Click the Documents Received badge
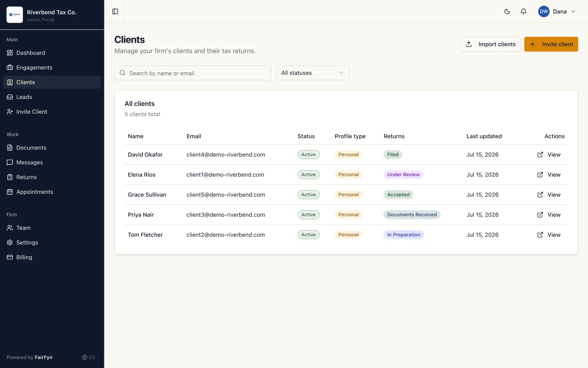Viewport: 588px width, 368px height. pyautogui.click(x=412, y=215)
